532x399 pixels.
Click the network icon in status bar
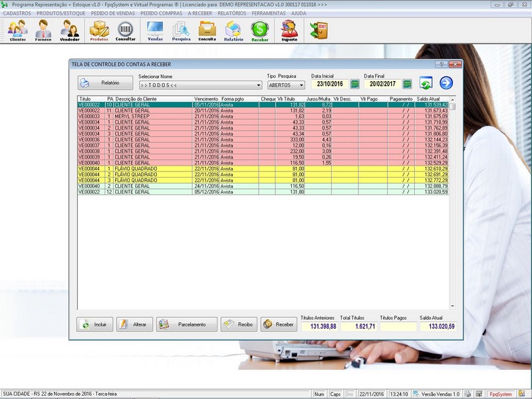point(479,394)
